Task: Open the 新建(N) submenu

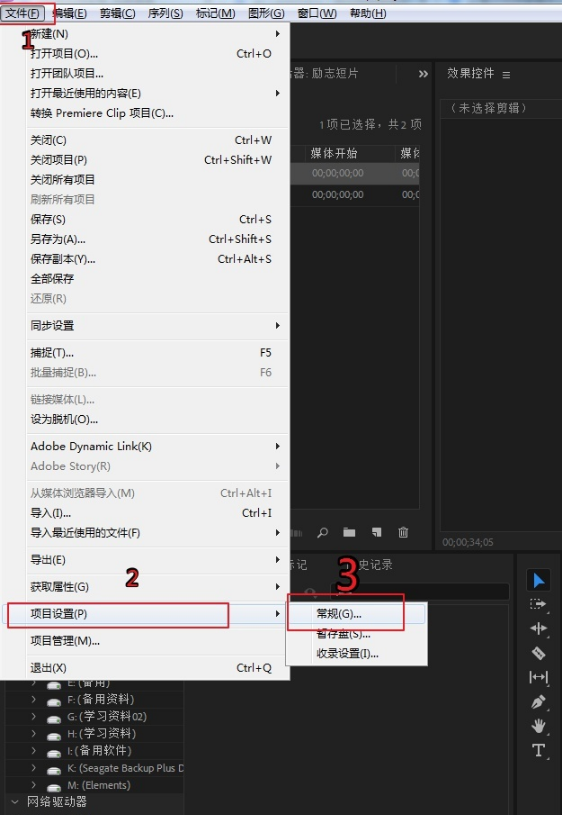Action: tap(156, 34)
